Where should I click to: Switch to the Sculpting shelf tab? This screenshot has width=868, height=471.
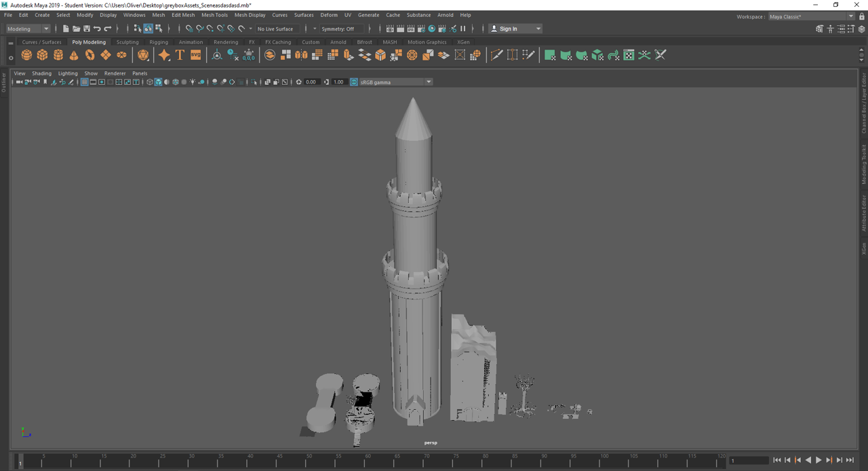(x=127, y=42)
